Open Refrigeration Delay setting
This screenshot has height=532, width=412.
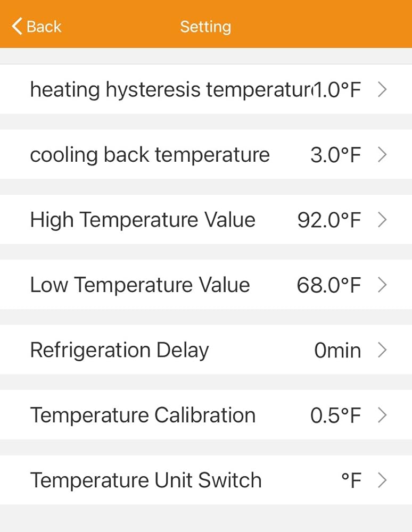coord(119,350)
